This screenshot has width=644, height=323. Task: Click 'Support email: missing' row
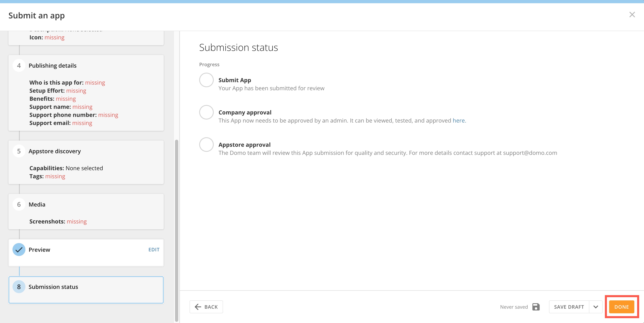[x=61, y=123]
